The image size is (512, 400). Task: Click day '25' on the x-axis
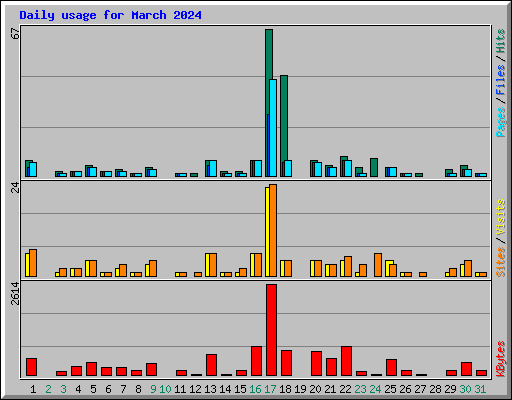click(390, 389)
